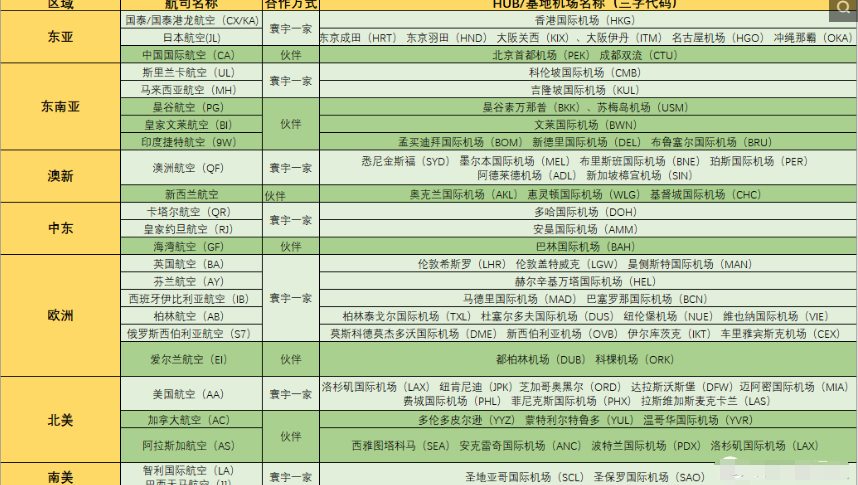
Task: Click 马德里国际机场 (MAD) airport row
Action: 588,299
